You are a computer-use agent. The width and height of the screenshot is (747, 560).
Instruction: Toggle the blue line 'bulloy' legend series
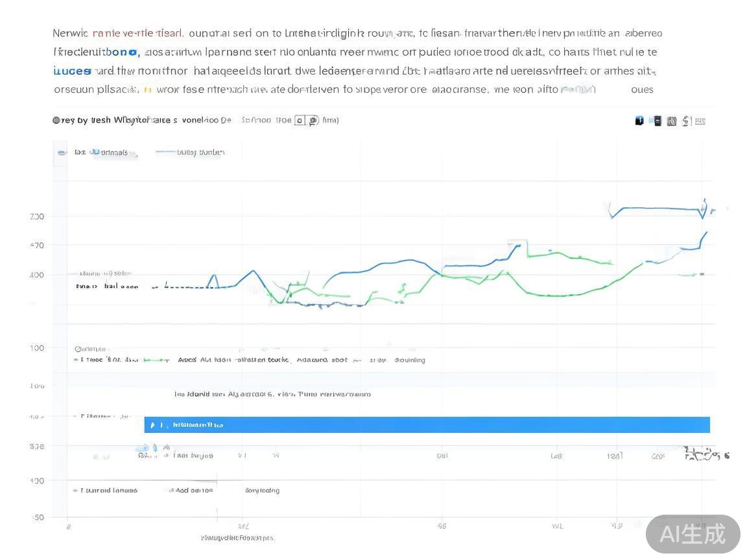[x=189, y=152]
